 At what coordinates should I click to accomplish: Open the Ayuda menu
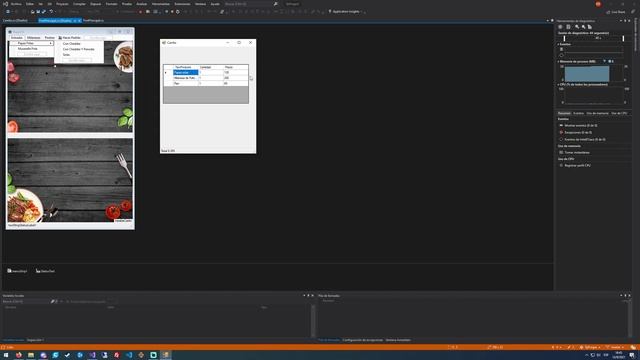pyautogui.click(x=215, y=4)
